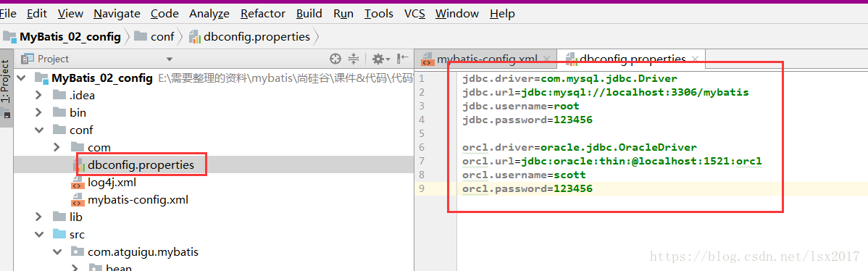Open the Navigate menu
Screen dimensions: 868x271
[116, 14]
